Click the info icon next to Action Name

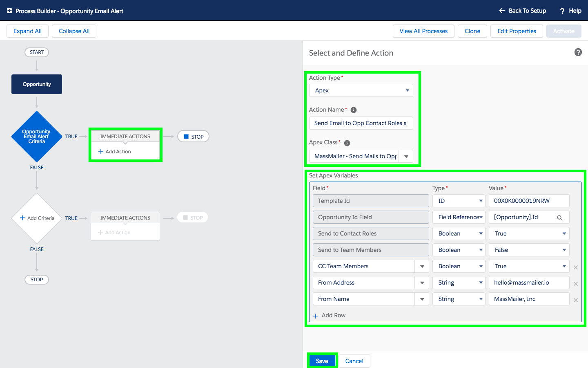click(353, 110)
